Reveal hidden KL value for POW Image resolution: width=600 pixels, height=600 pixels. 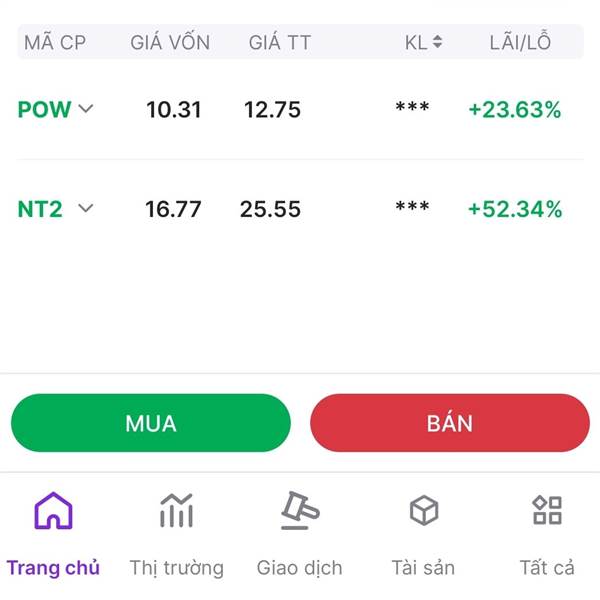click(412, 108)
